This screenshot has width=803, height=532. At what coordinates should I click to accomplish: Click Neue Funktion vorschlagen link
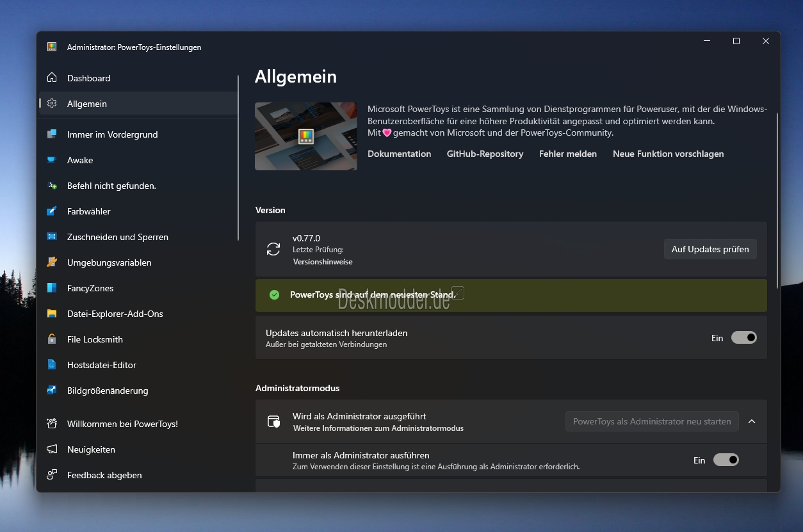(x=669, y=154)
